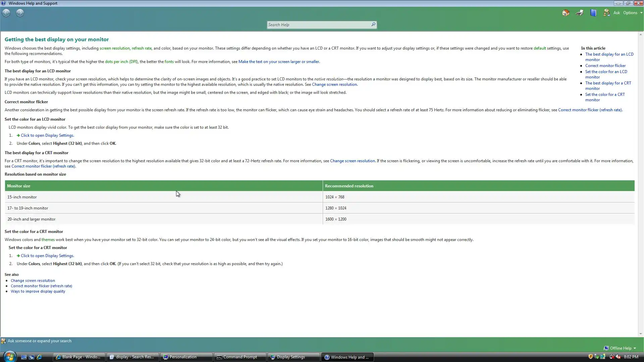The width and height of the screenshot is (644, 362).
Task: Open Change screen resolution See also link
Action: (33, 281)
